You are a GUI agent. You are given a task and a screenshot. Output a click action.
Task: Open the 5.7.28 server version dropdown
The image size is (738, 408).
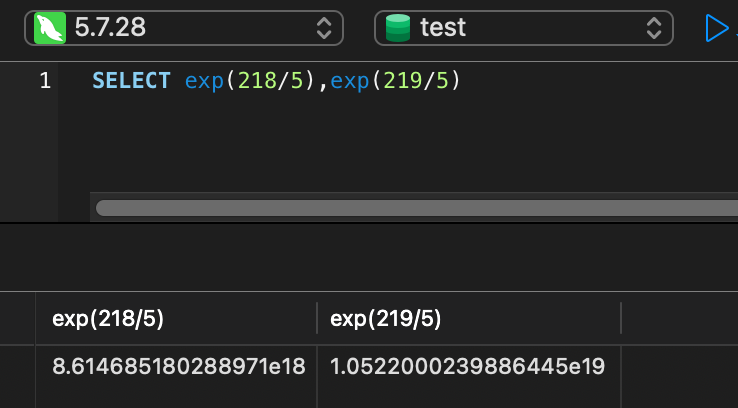pyautogui.click(x=184, y=28)
